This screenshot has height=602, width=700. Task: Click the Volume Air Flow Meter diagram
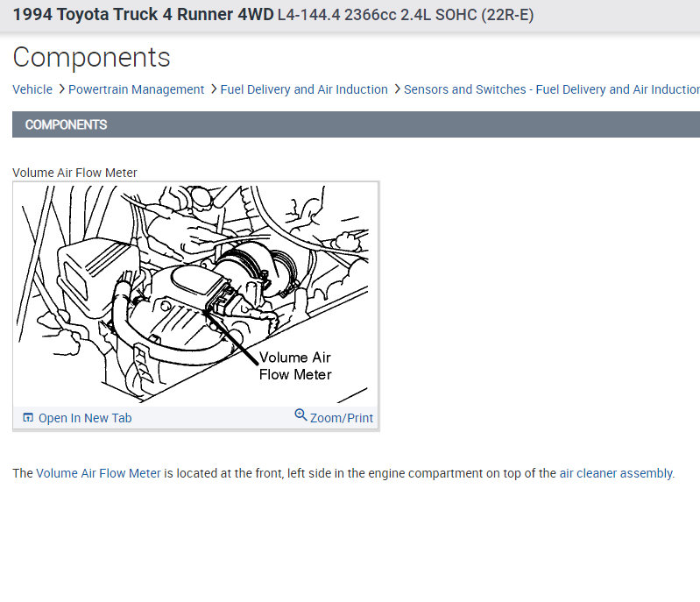[195, 294]
